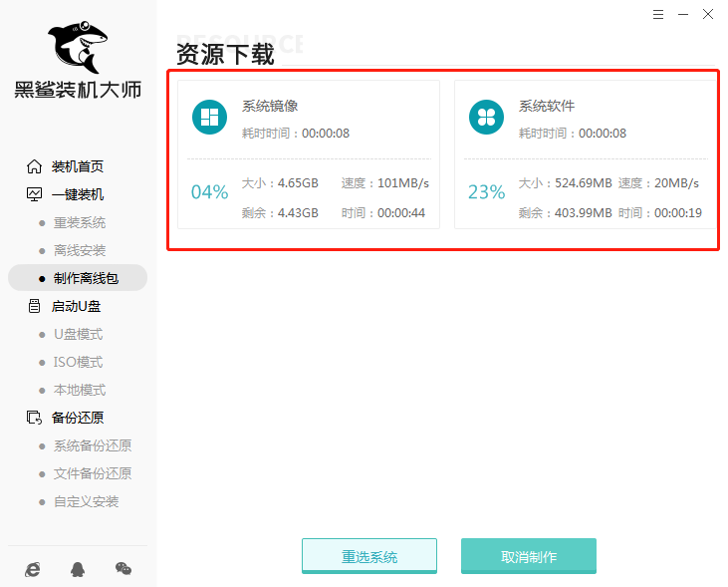The width and height of the screenshot is (728, 587).
Task: Switch to U盘模式
Action: 78,334
